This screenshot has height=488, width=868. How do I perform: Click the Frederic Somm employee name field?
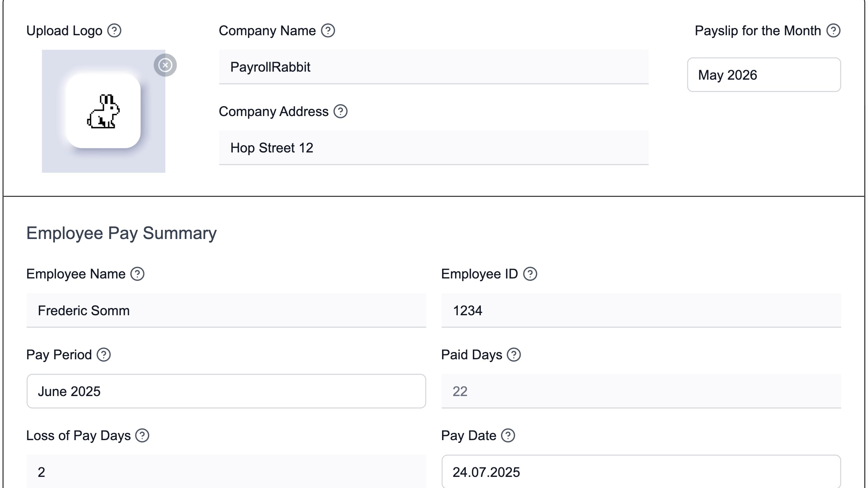(x=226, y=310)
